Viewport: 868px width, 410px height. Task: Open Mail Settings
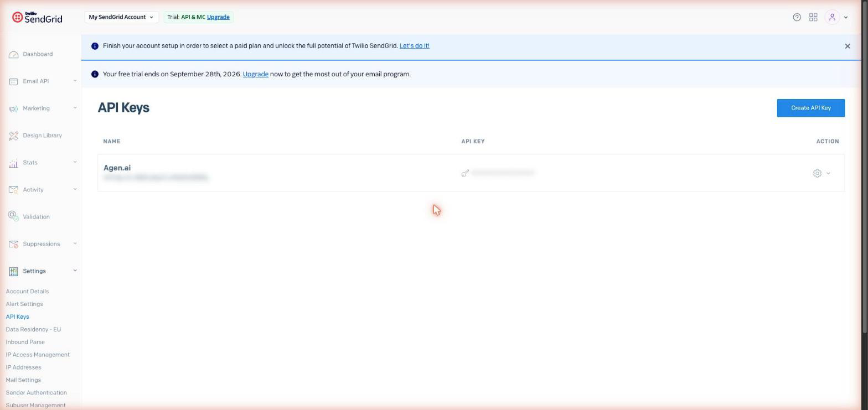[23, 381]
